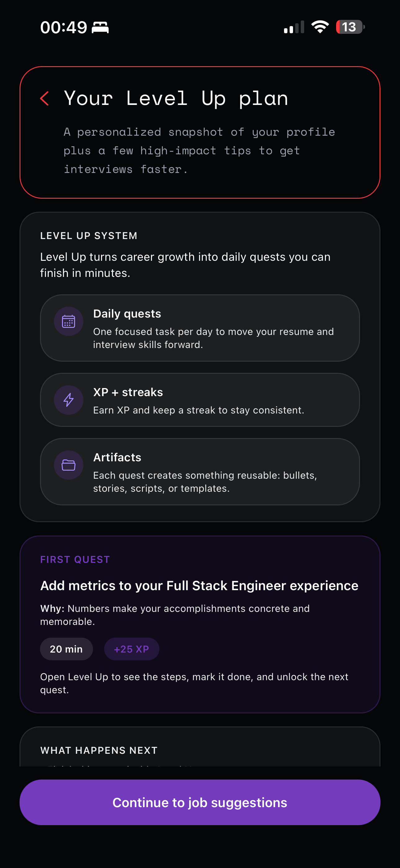The image size is (400, 868).
Task: Tap the clock showing 00:49
Action: coord(64,27)
